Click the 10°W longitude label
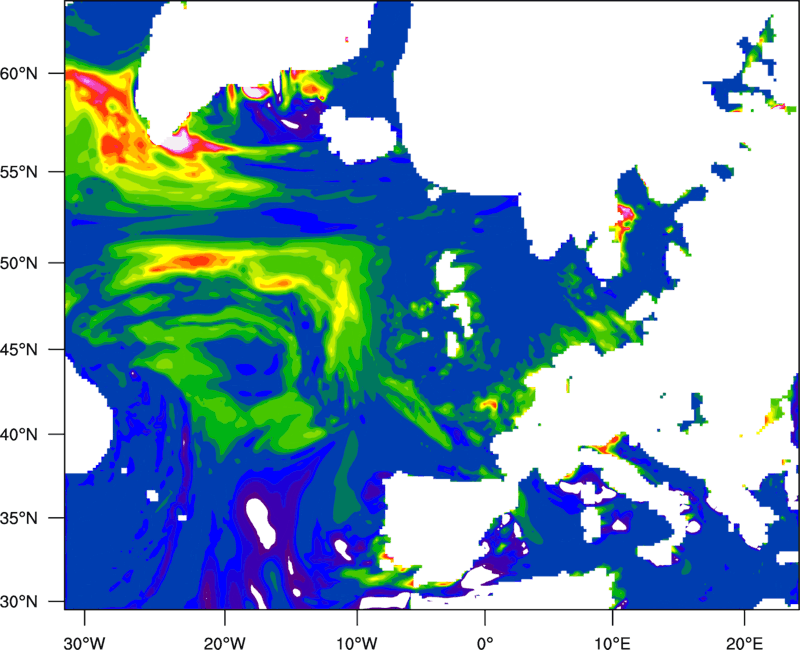This screenshot has width=800, height=650. coord(357,643)
